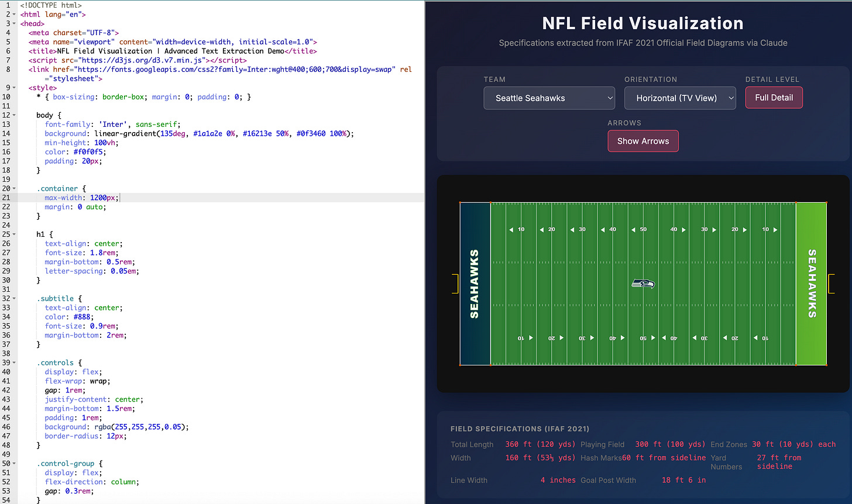Click the meta charset UTF-8 line

pos(74,33)
